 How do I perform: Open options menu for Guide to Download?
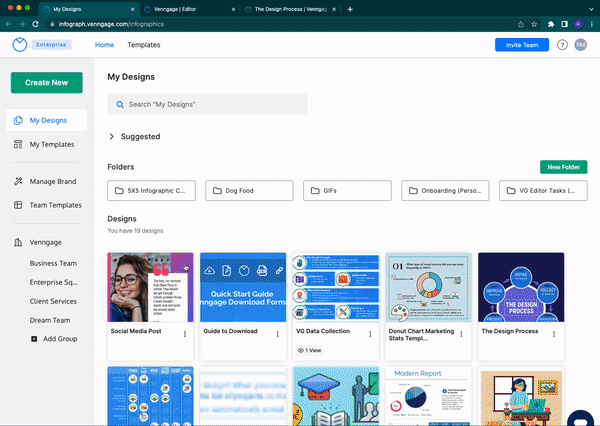pos(277,334)
